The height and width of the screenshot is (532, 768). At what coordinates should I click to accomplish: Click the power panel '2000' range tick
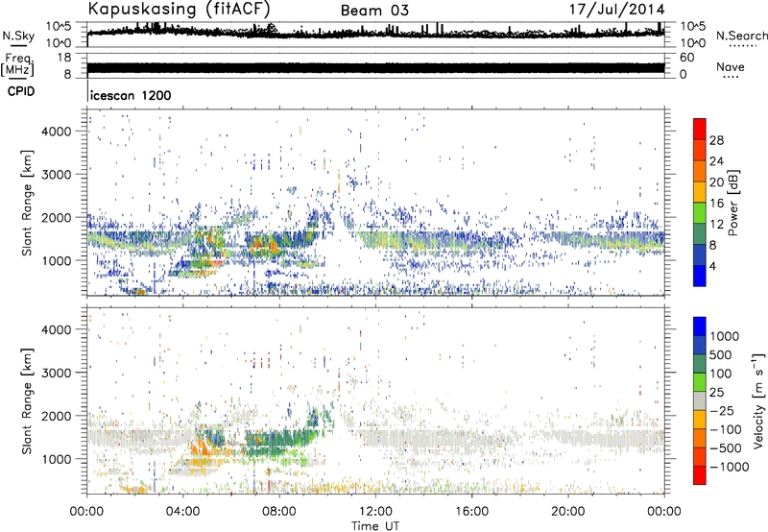pos(57,217)
